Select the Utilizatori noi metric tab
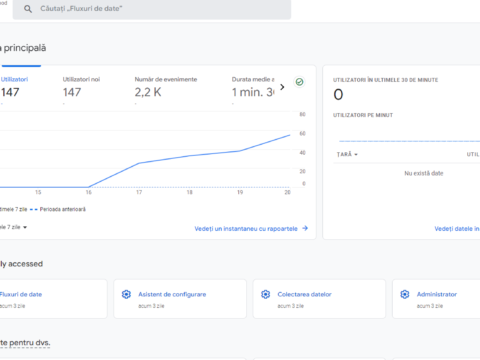 coord(81,87)
